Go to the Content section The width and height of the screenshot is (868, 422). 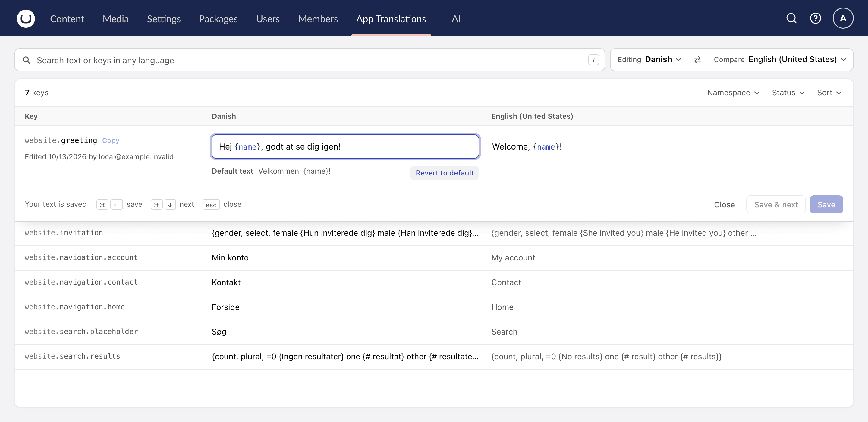pos(67,19)
